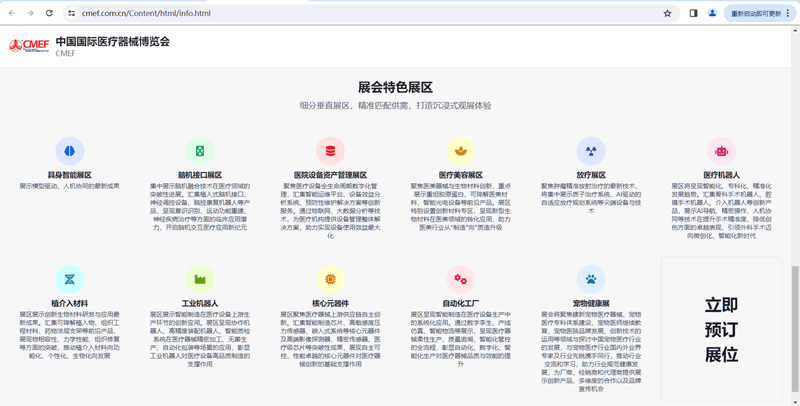
Task: Click the 自动化工厂 gears icon
Action: pos(460,279)
